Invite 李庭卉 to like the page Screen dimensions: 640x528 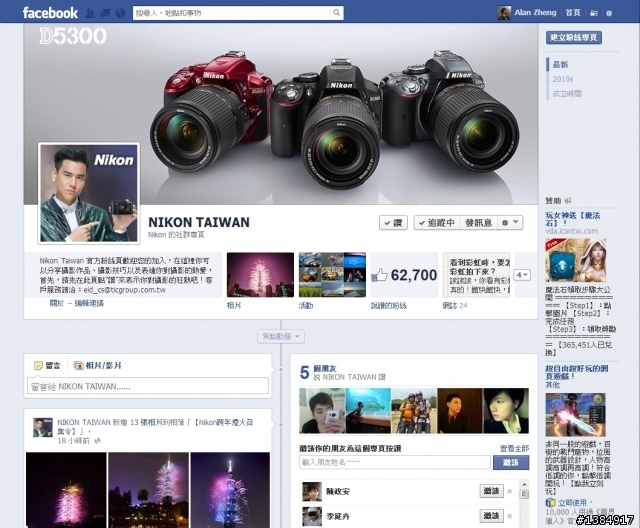pos(491,516)
